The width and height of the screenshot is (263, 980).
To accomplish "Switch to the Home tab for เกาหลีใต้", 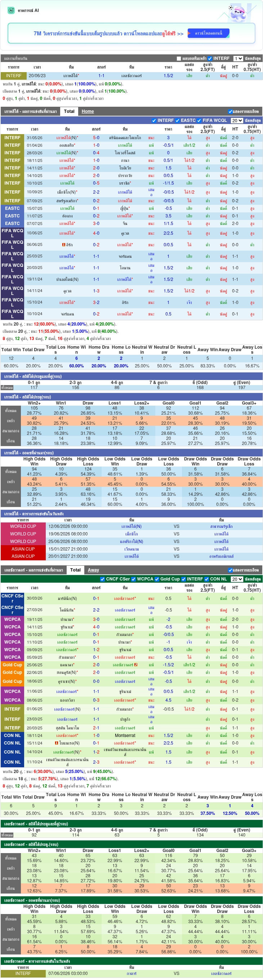I will pyautogui.click(x=88, y=111).
